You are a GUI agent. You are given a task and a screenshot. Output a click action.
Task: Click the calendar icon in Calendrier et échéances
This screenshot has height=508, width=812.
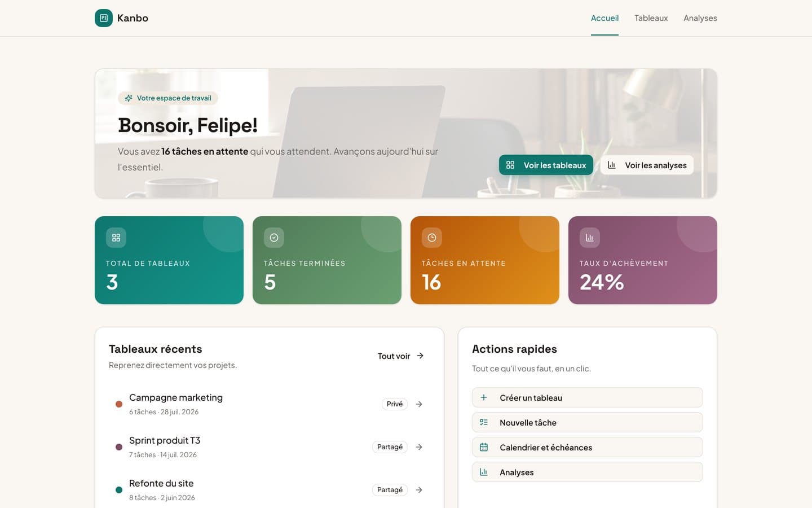click(x=484, y=447)
